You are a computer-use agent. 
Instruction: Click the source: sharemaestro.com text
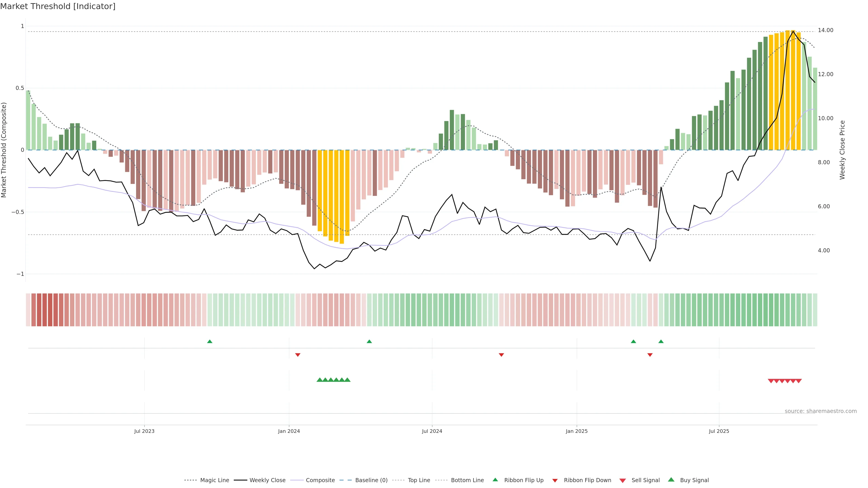tap(821, 411)
